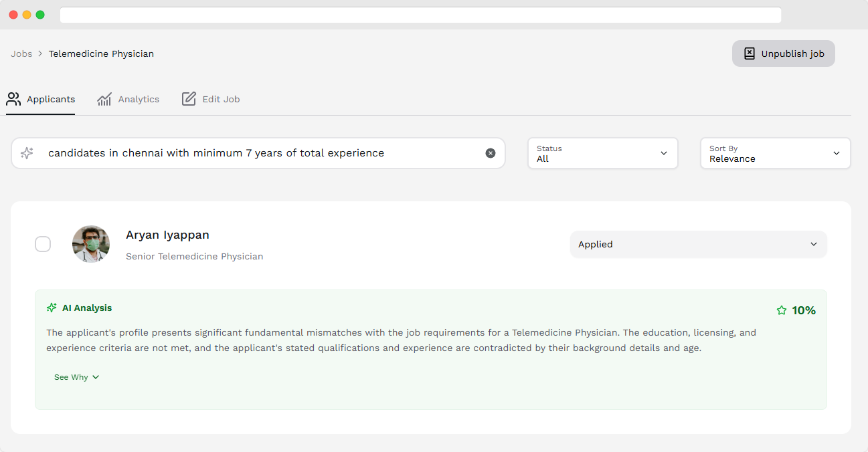868x452 pixels.
Task: Go back to Jobs via the breadcrumb
Action: (x=21, y=53)
